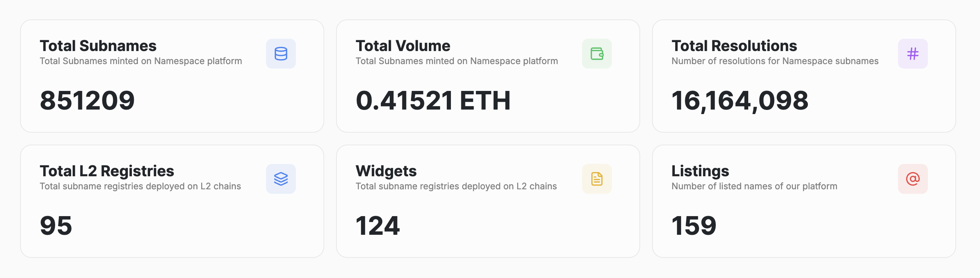This screenshot has height=278, width=980.
Task: Click the green wallet icon in Total Volume
Action: click(597, 54)
